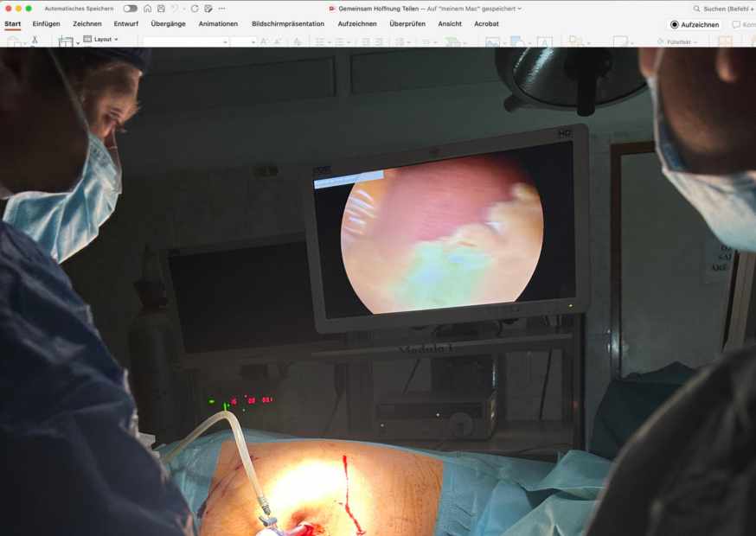The height and width of the screenshot is (536, 756).
Task: Click the increase font size icon
Action: pos(264,42)
